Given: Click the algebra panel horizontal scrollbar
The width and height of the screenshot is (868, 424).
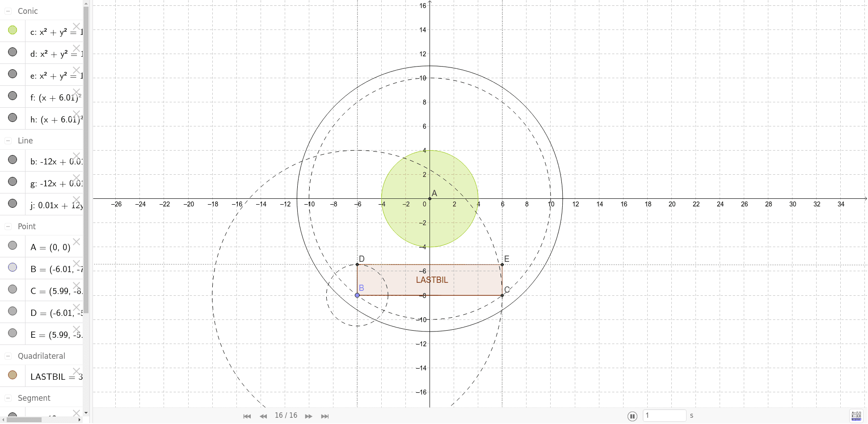Looking at the screenshot, I should (x=24, y=420).
